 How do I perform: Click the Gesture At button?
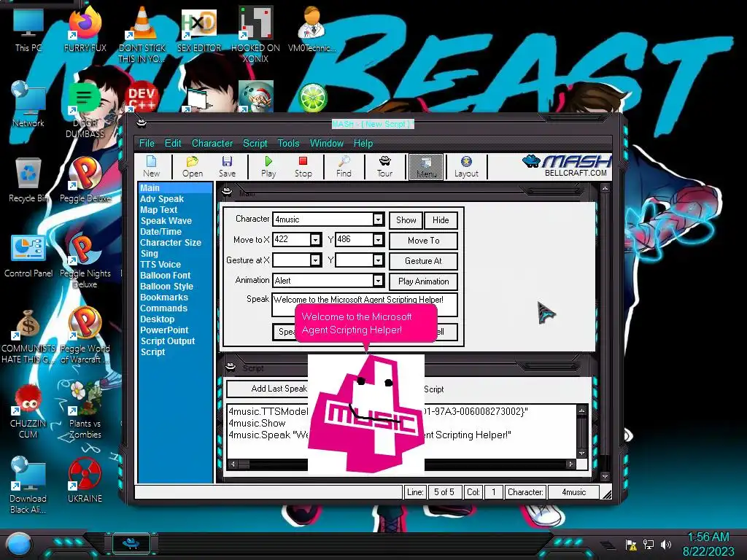pos(424,261)
